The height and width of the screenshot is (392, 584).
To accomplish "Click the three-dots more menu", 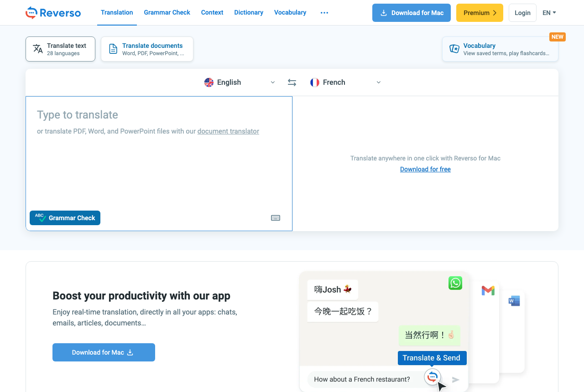I will (324, 13).
